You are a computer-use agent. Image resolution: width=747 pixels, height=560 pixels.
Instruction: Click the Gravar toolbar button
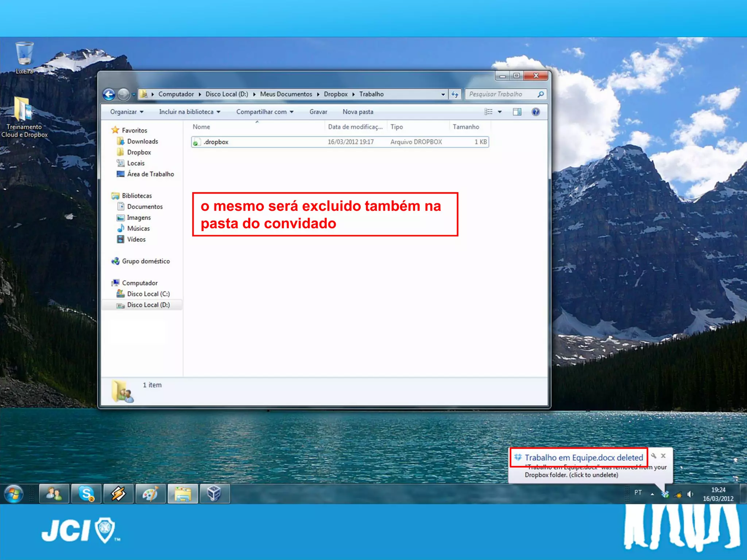coord(318,112)
